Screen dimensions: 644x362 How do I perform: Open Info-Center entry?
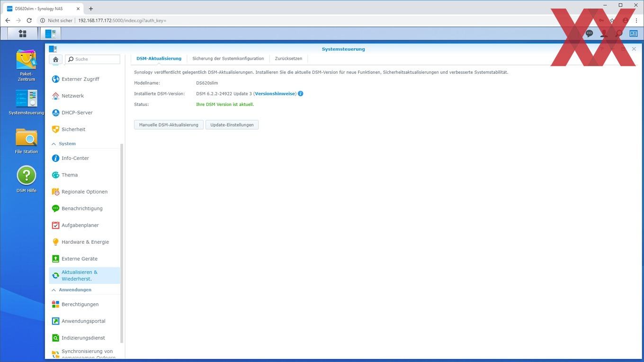point(84,158)
